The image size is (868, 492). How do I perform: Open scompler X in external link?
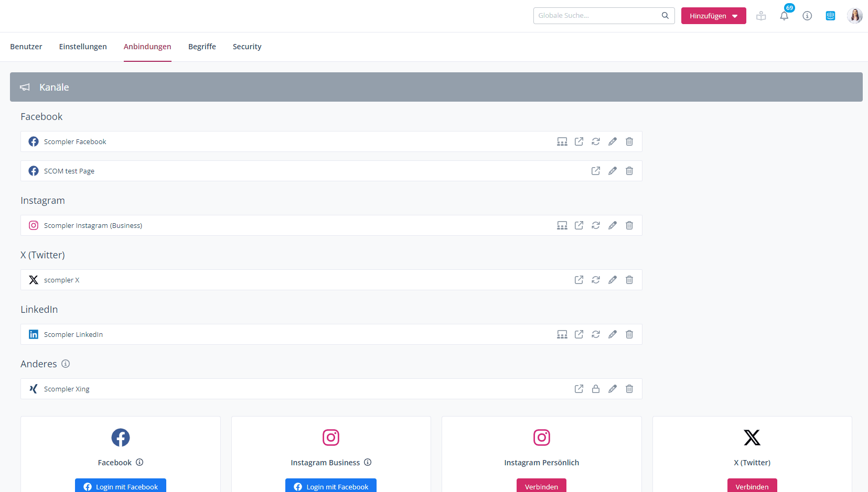tap(579, 280)
